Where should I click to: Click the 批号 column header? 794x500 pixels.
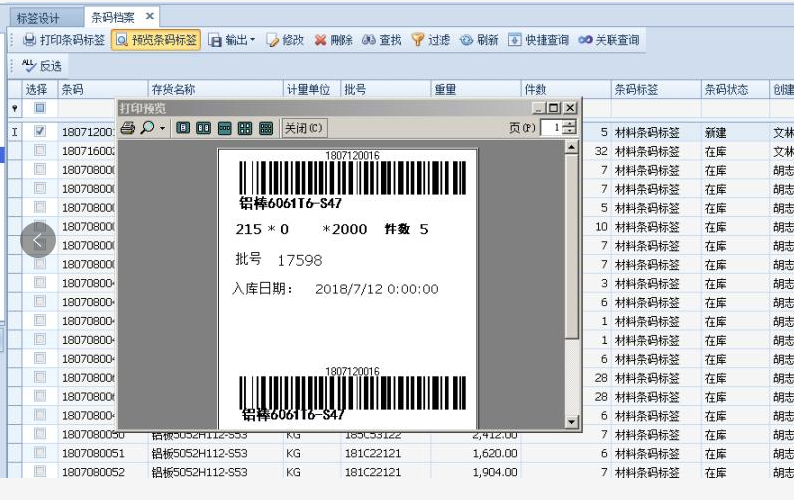coord(385,90)
